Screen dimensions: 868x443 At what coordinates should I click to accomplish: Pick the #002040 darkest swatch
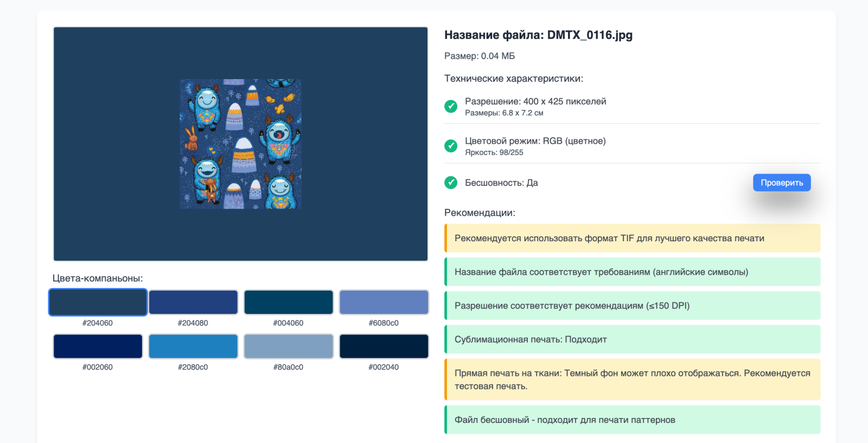point(384,346)
